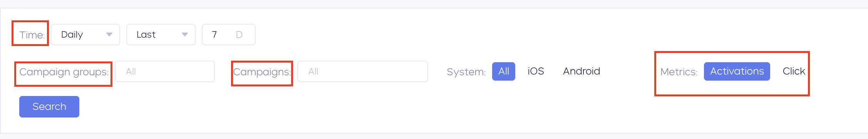868x139 pixels.
Task: Open the Campaign groups All selector
Action: 165,71
